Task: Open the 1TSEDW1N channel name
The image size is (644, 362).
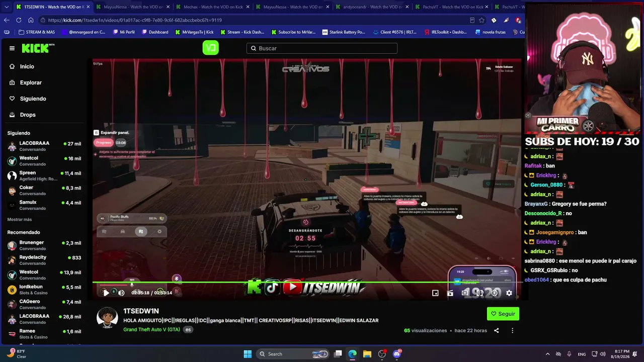Action: tap(141, 311)
